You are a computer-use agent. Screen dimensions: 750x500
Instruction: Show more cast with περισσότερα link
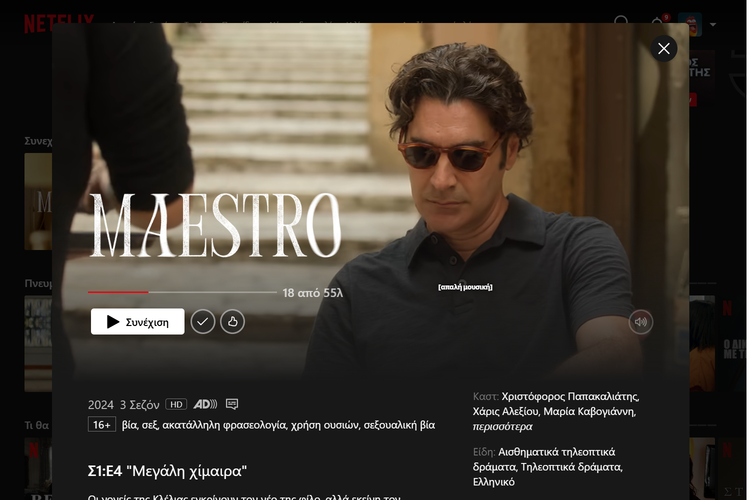[502, 426]
